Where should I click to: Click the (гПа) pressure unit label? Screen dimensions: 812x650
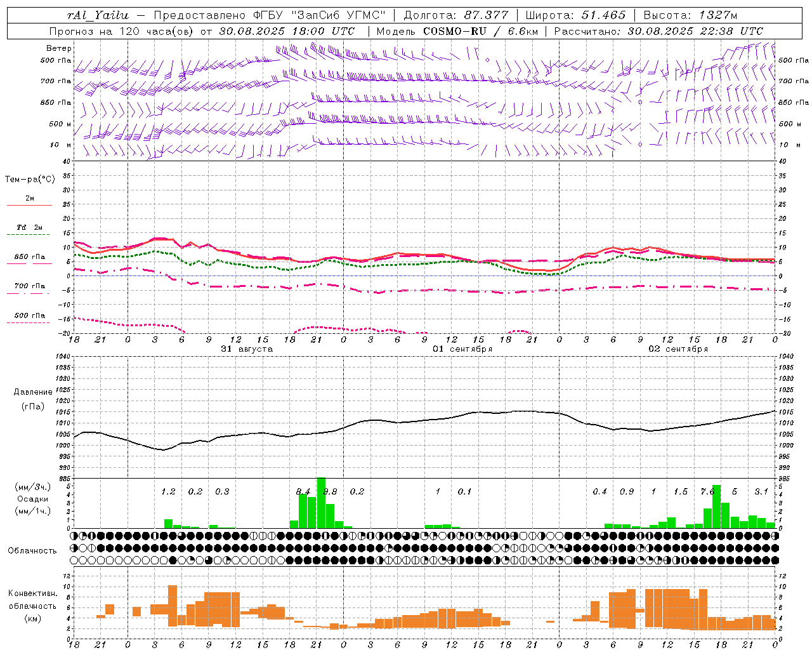click(x=32, y=407)
